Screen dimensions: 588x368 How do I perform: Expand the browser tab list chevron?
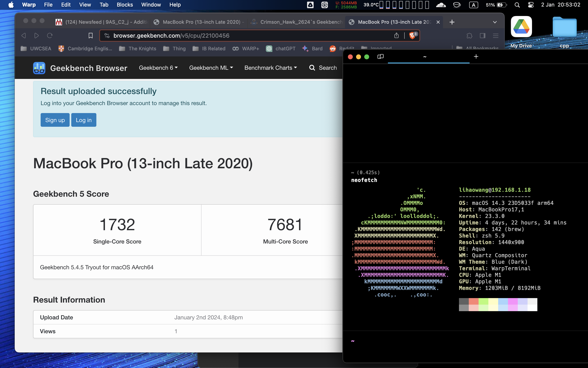(x=495, y=22)
